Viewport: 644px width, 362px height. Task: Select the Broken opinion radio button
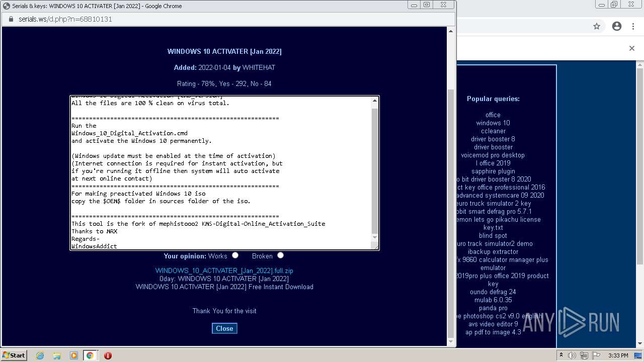280,255
